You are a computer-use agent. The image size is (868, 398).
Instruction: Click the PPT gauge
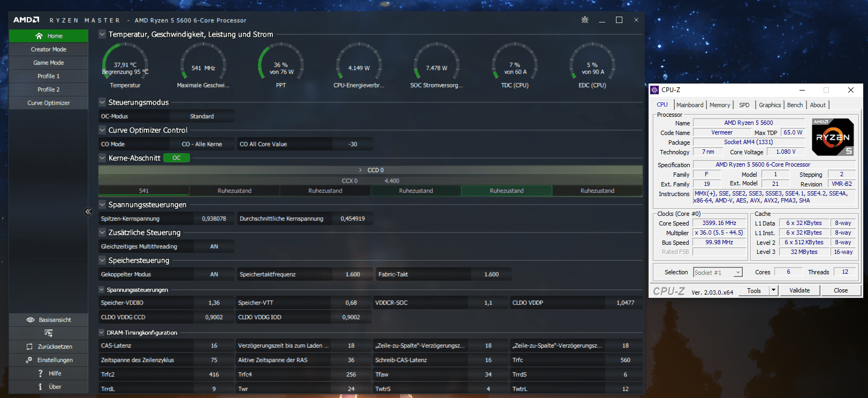[281, 66]
